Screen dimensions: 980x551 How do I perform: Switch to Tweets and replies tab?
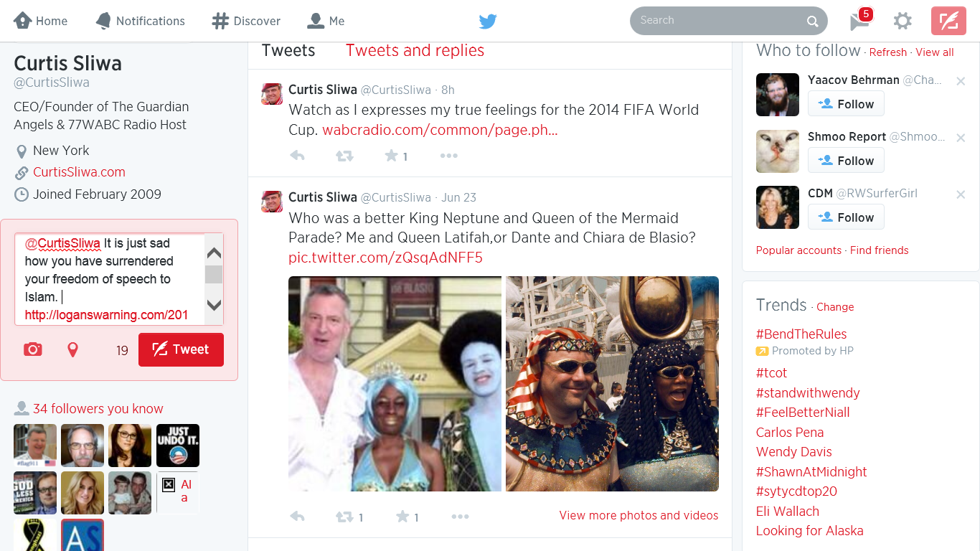tap(415, 50)
